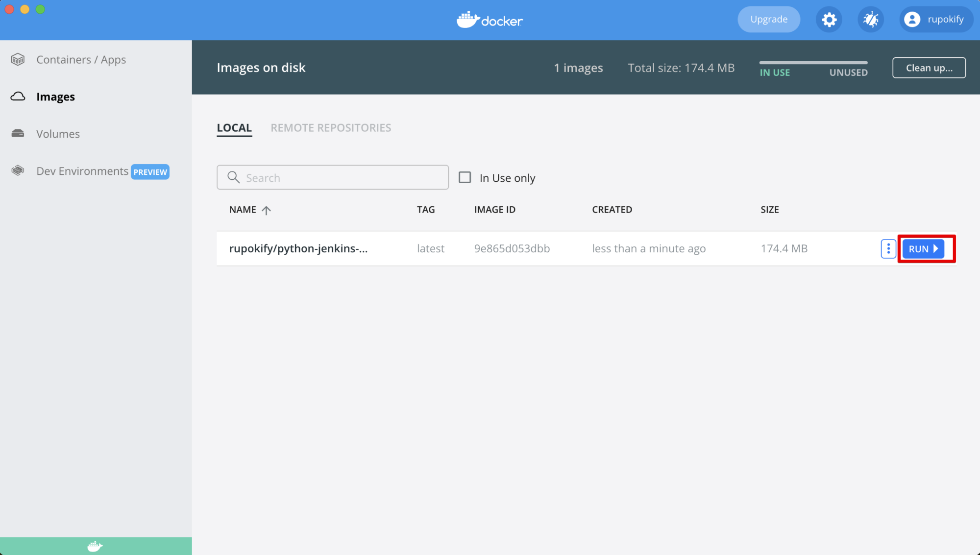Click the user avatar icon for rupokify

pyautogui.click(x=912, y=20)
